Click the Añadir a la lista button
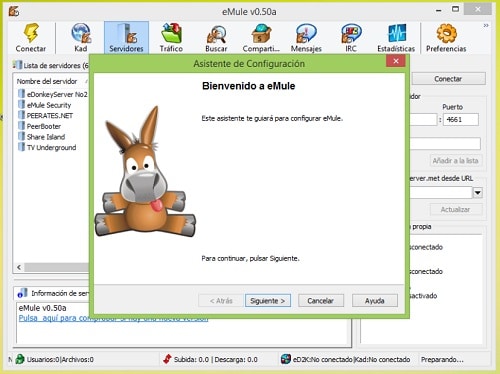This screenshot has width=500, height=374. coord(455,161)
